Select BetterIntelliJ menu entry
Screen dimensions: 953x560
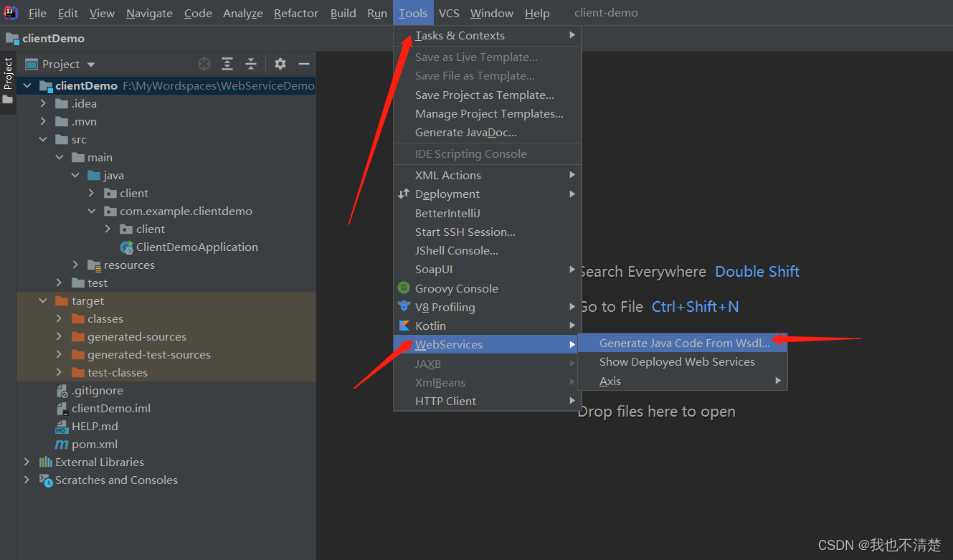[487, 214]
